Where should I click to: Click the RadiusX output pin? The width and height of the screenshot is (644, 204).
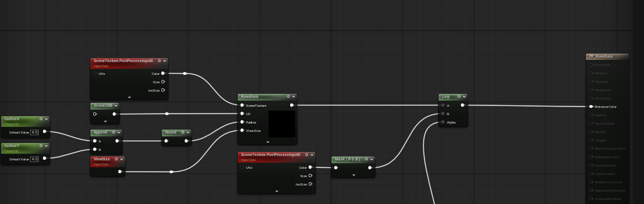(x=44, y=132)
